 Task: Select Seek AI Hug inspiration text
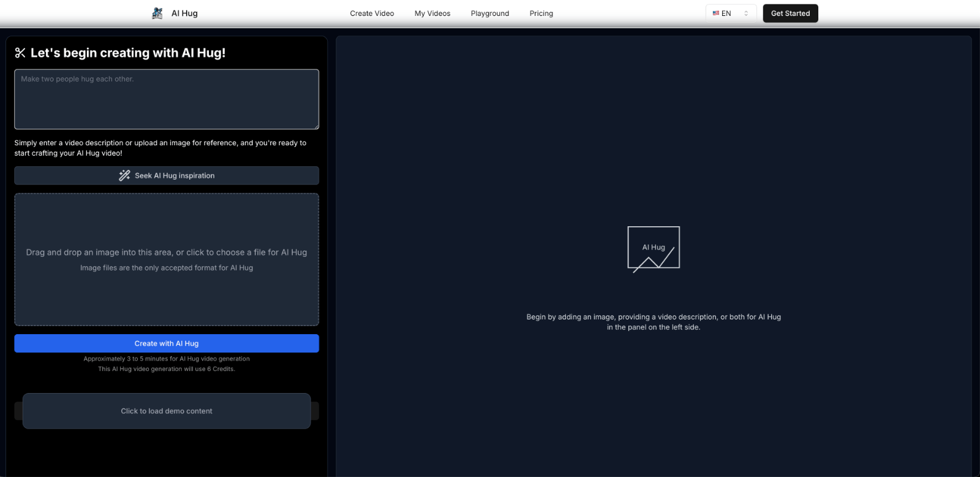(175, 176)
